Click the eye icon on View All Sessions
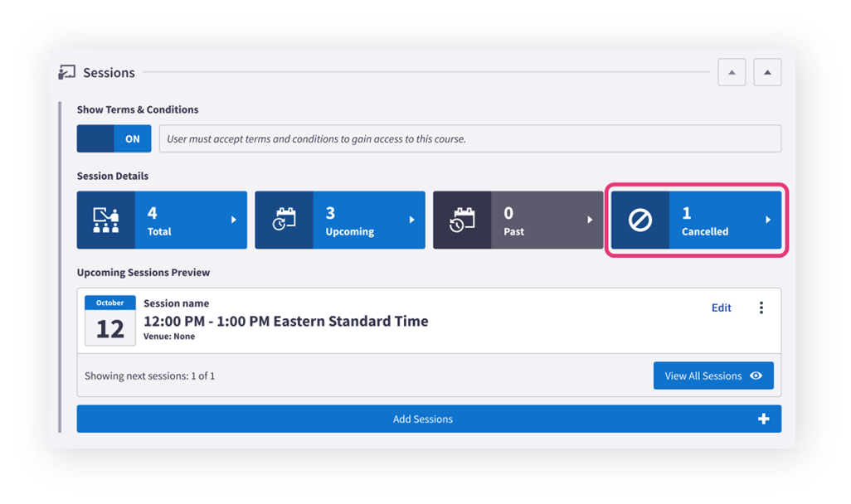The image size is (851, 504). point(756,376)
